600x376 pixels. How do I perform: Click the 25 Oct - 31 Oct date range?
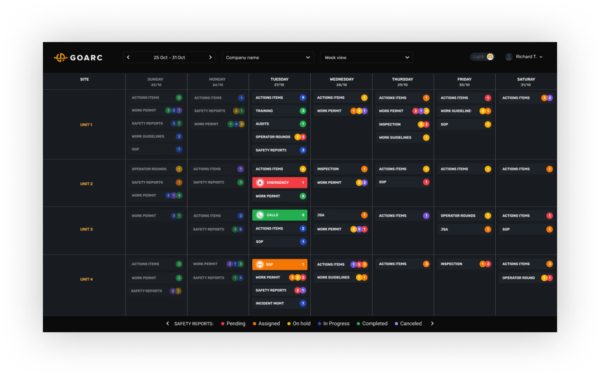tap(169, 57)
